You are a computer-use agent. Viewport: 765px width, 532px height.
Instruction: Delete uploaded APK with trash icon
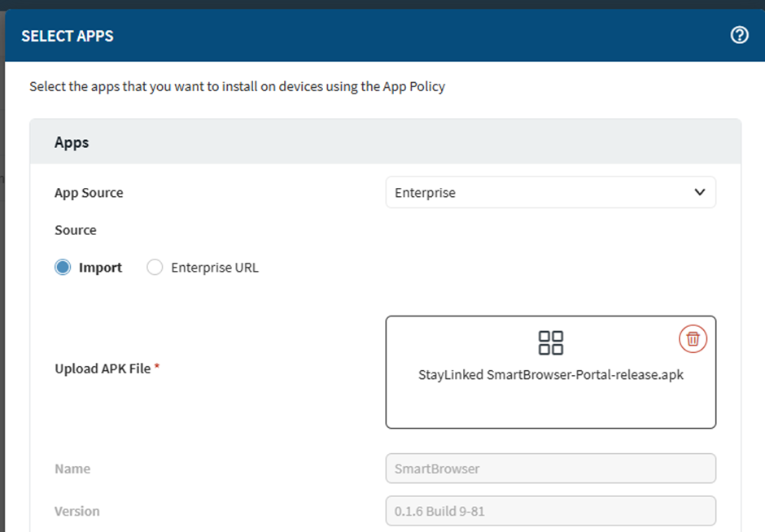[693, 338]
